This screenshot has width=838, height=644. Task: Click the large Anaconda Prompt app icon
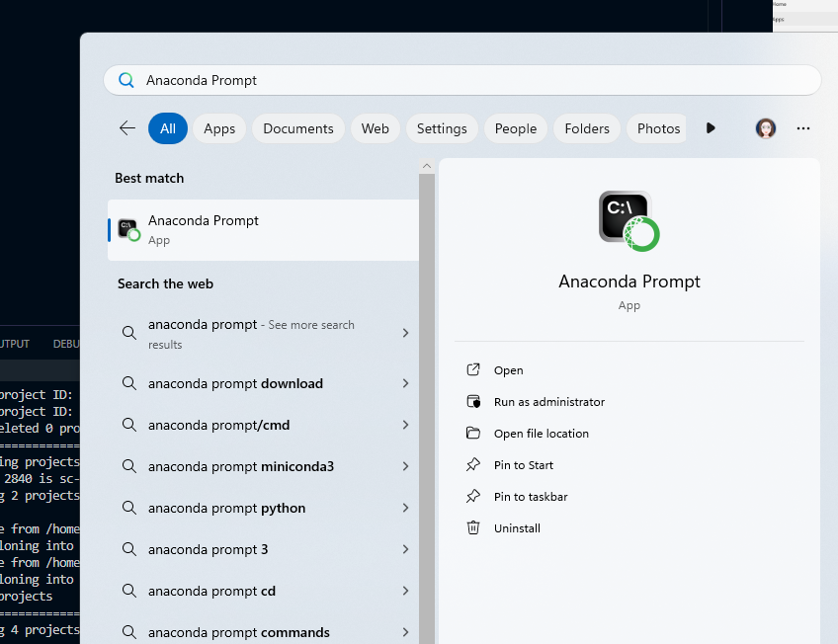[x=628, y=220]
